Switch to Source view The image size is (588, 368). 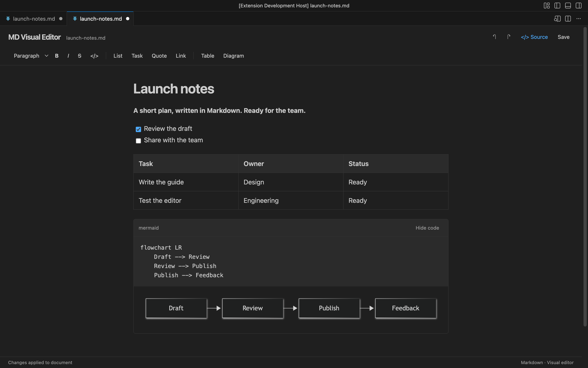(x=534, y=37)
